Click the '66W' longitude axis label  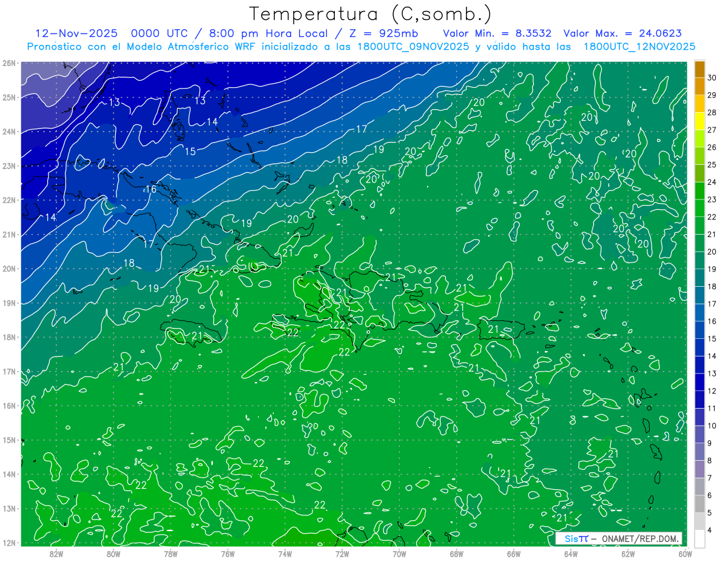(x=513, y=554)
